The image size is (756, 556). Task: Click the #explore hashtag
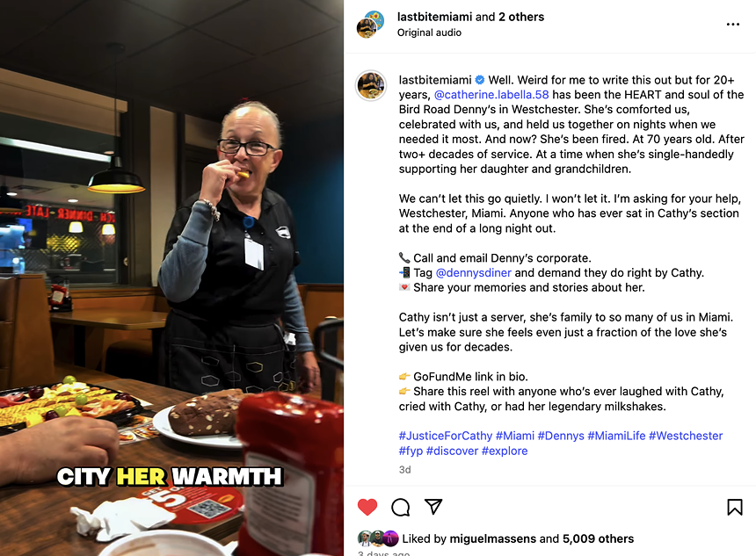505,451
